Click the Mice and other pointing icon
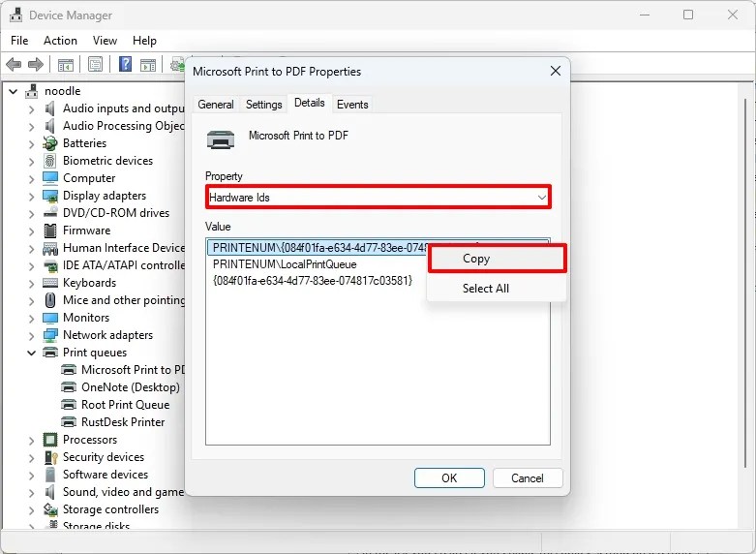The width and height of the screenshot is (756, 554). (50, 300)
